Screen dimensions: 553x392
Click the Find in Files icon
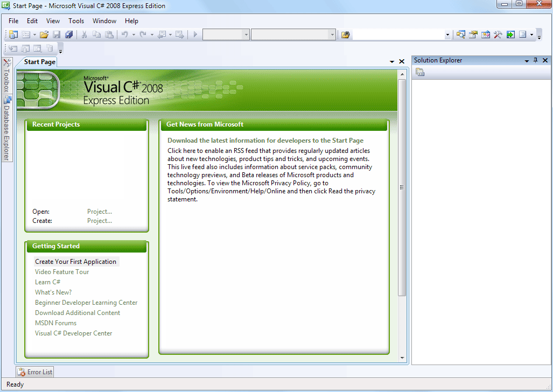click(346, 34)
